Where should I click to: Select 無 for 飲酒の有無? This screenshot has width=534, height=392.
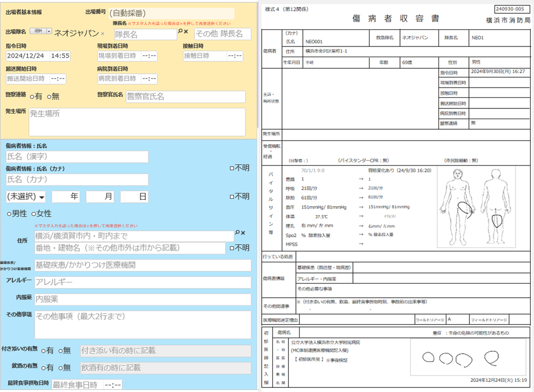coord(61,368)
